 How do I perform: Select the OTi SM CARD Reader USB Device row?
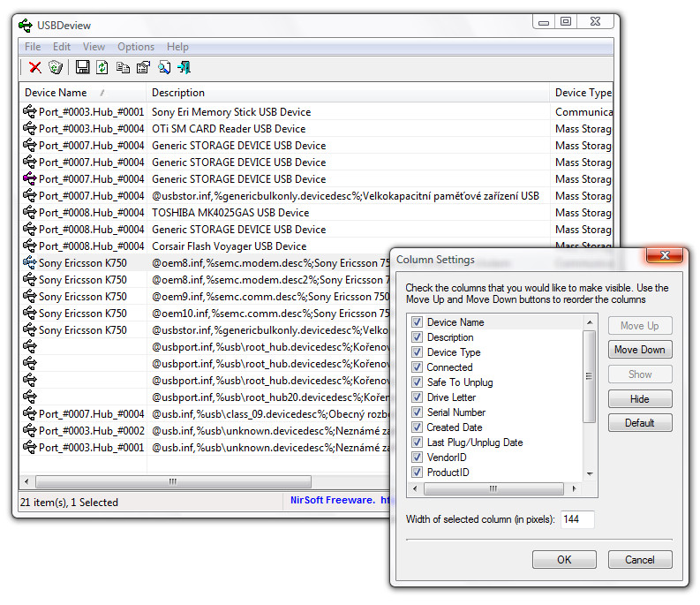coord(316,128)
